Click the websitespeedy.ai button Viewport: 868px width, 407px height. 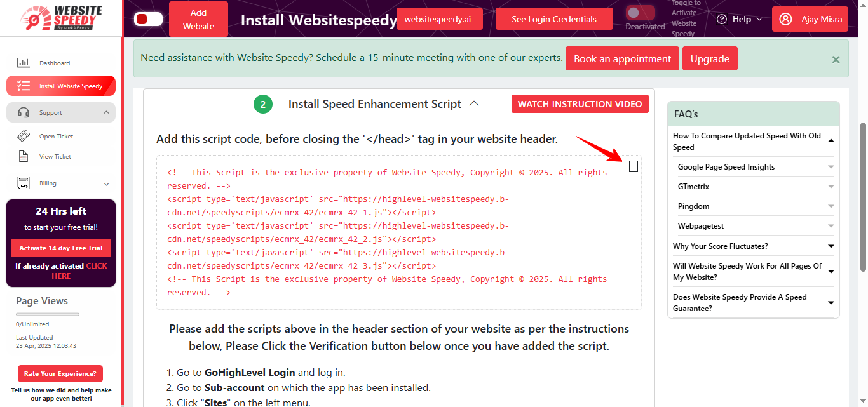pyautogui.click(x=439, y=19)
